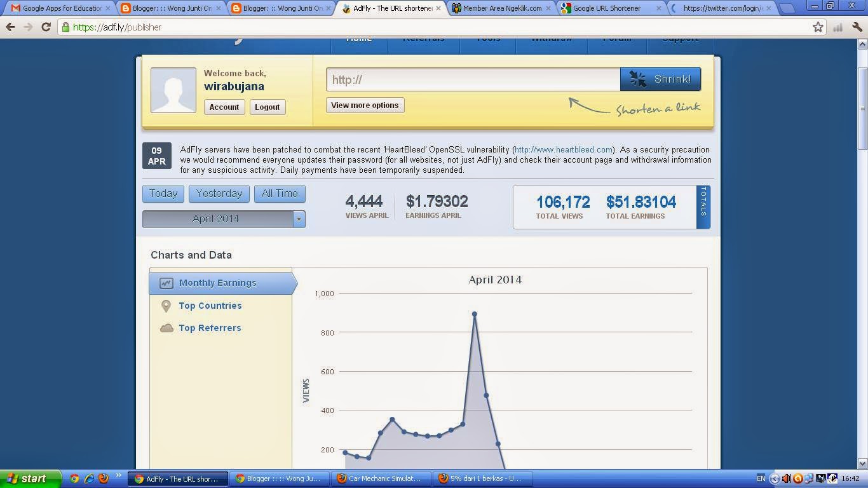Click scrollbar down arrow

[x=862, y=464]
